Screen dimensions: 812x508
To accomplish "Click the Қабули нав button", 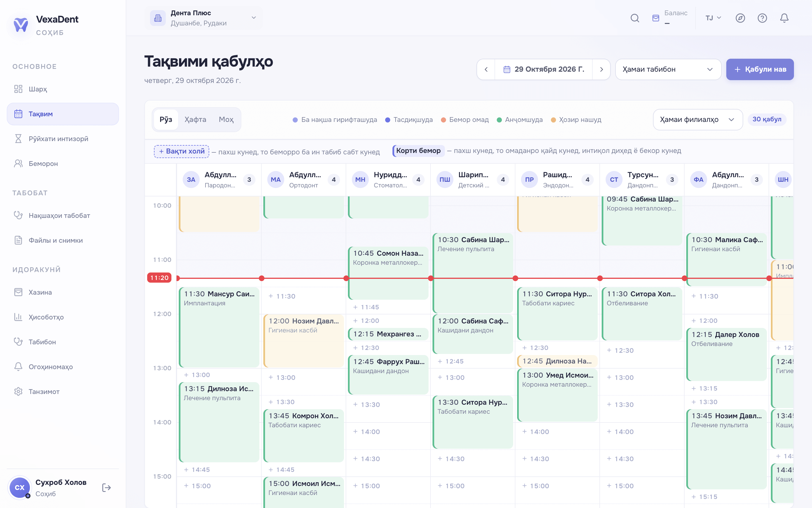I will [760, 69].
